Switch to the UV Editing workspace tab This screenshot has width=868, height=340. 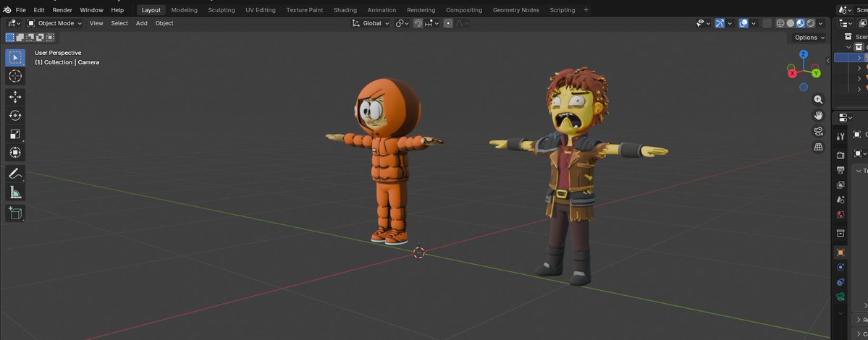(260, 10)
